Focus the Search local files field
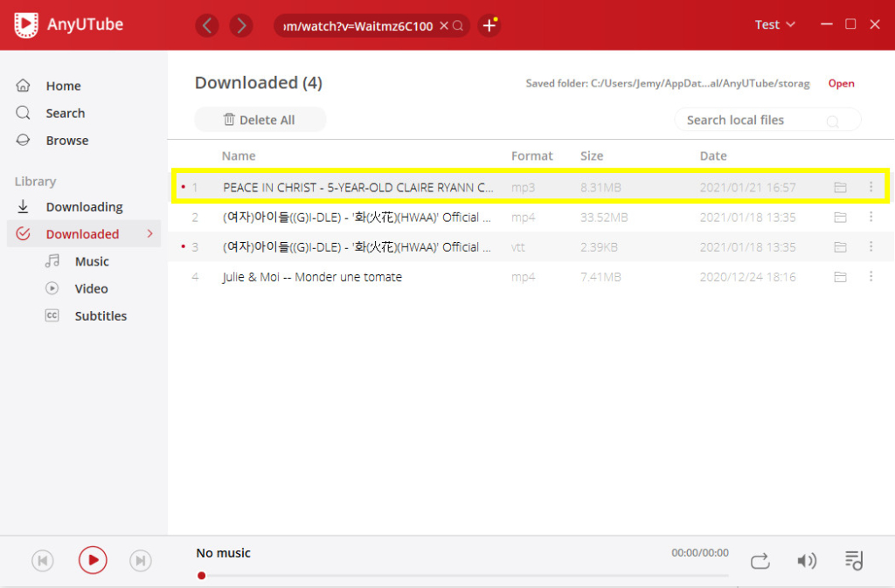This screenshot has width=895, height=588. tap(767, 121)
